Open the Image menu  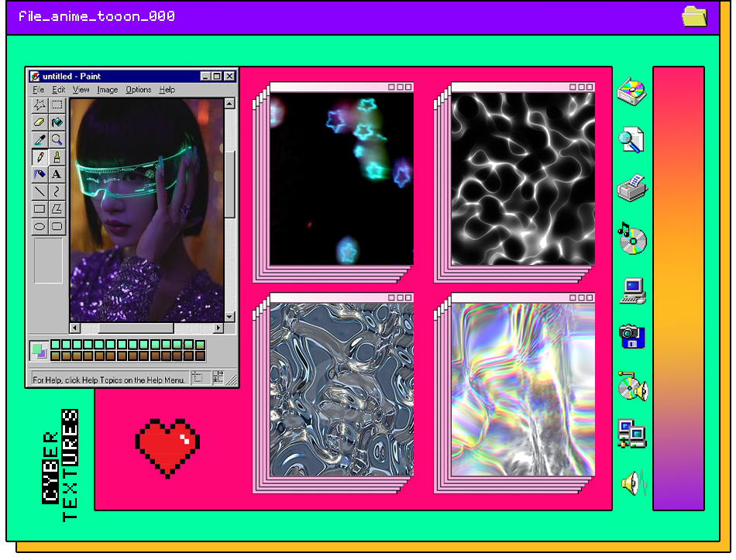tap(108, 90)
